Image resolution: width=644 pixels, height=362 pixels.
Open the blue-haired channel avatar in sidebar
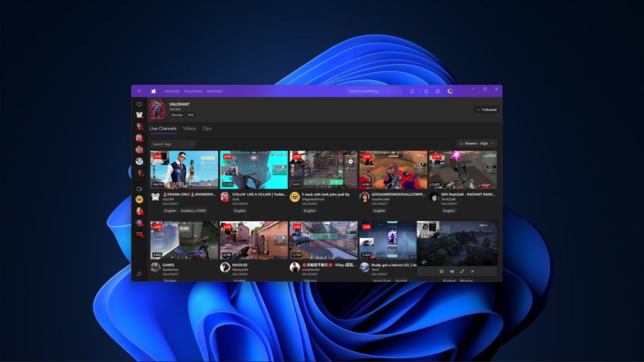[139, 162]
